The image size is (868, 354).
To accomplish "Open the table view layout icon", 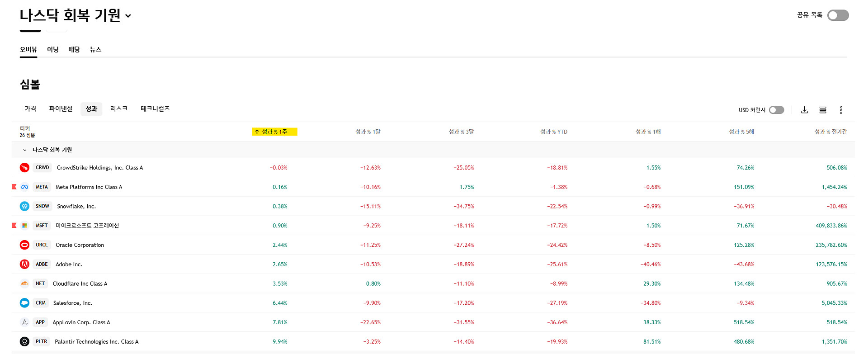I will tap(823, 110).
